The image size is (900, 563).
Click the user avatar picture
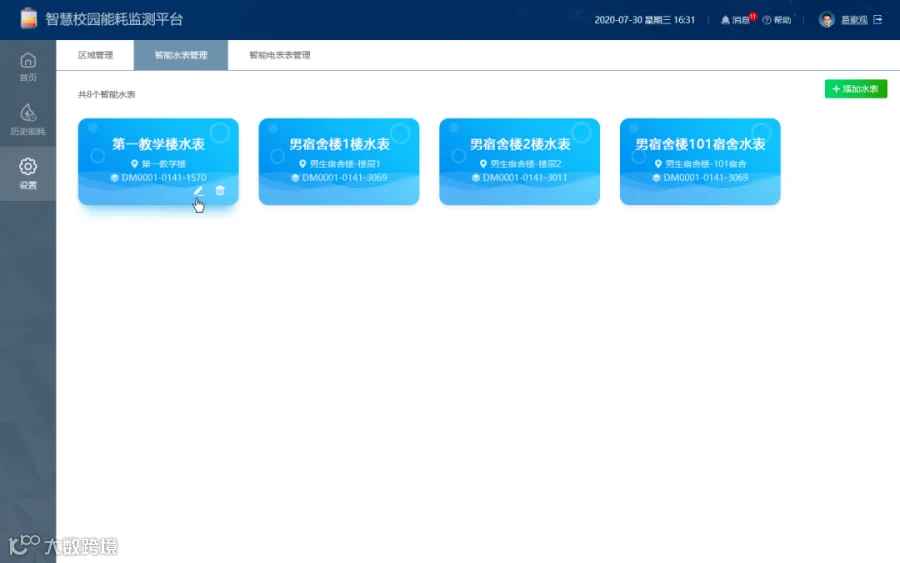pos(827,20)
